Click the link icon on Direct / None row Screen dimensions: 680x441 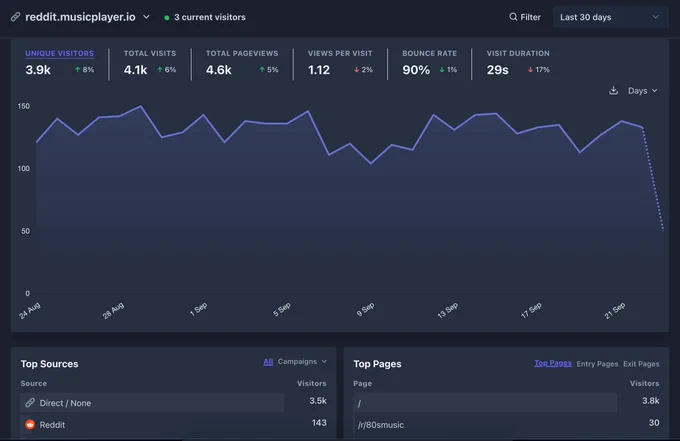[x=30, y=403]
